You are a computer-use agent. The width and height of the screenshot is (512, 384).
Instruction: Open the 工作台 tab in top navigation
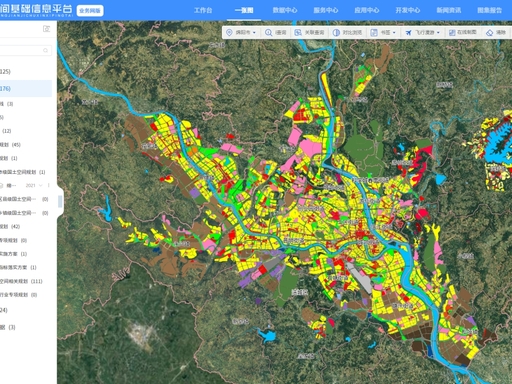pos(203,10)
